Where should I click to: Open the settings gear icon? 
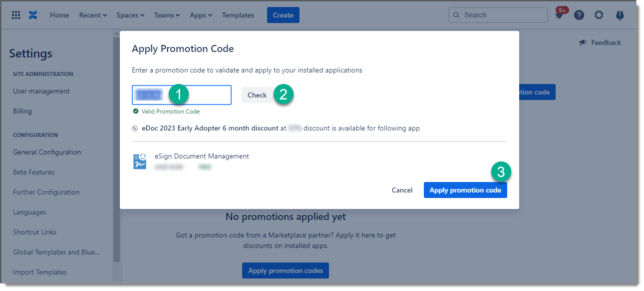[599, 15]
